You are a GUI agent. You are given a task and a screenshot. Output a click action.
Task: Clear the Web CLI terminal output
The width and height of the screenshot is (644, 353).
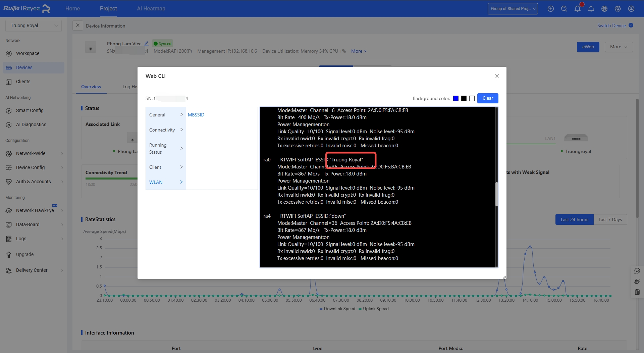coord(487,98)
